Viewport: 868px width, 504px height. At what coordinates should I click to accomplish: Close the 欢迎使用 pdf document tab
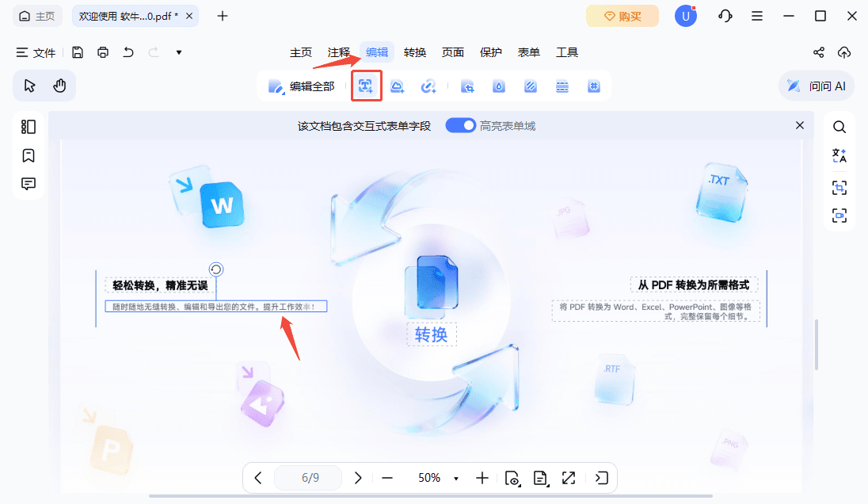pos(189,16)
